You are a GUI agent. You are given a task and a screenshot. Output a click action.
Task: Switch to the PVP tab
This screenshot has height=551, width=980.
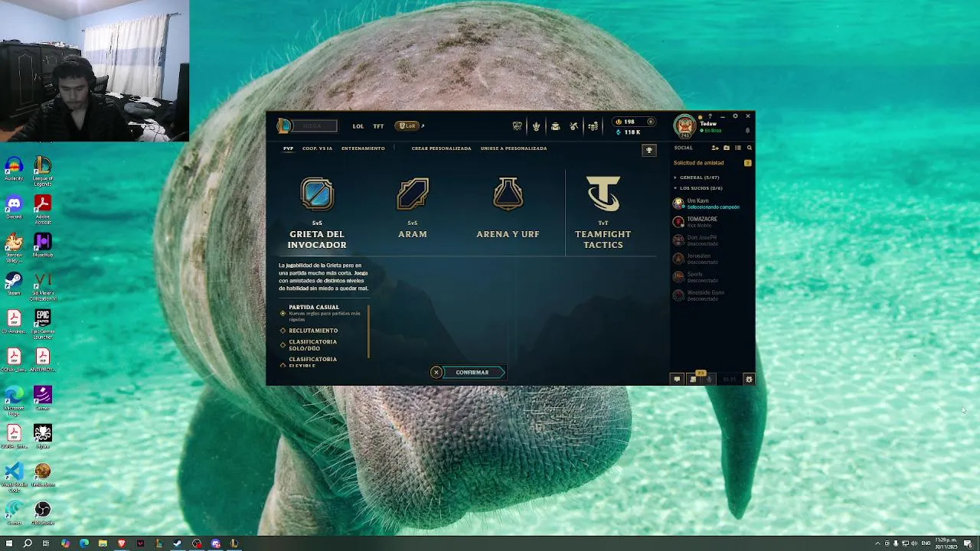click(x=289, y=148)
